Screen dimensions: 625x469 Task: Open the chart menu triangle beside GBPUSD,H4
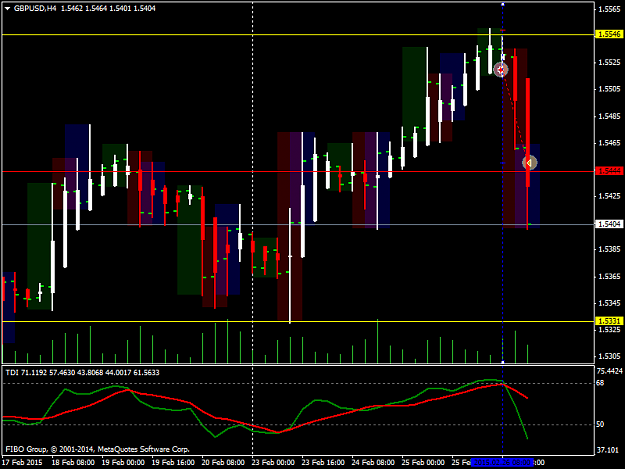pyautogui.click(x=7, y=8)
